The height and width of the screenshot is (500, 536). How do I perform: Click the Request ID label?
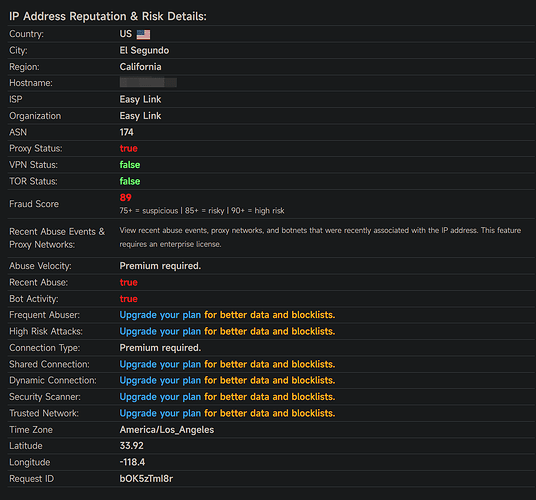tap(31, 479)
